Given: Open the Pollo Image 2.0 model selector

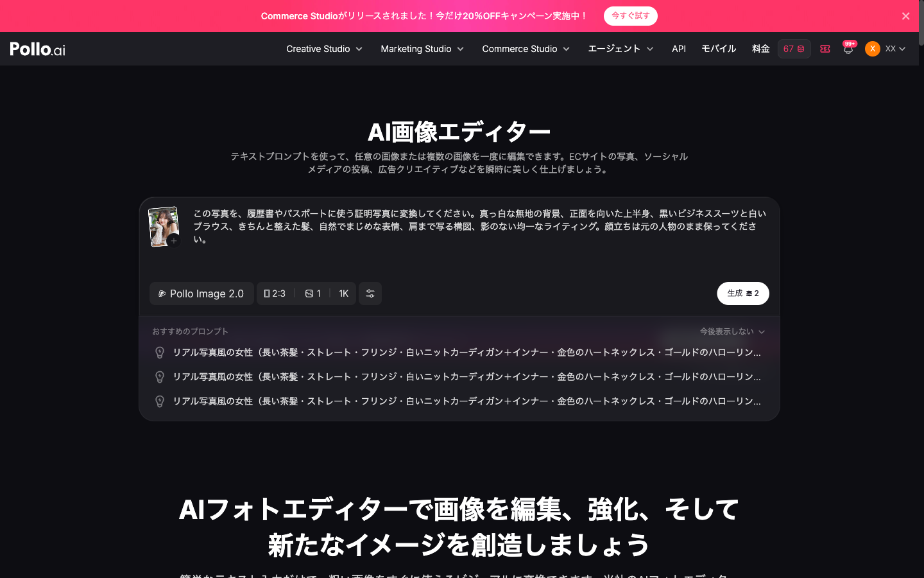Looking at the screenshot, I should [201, 293].
